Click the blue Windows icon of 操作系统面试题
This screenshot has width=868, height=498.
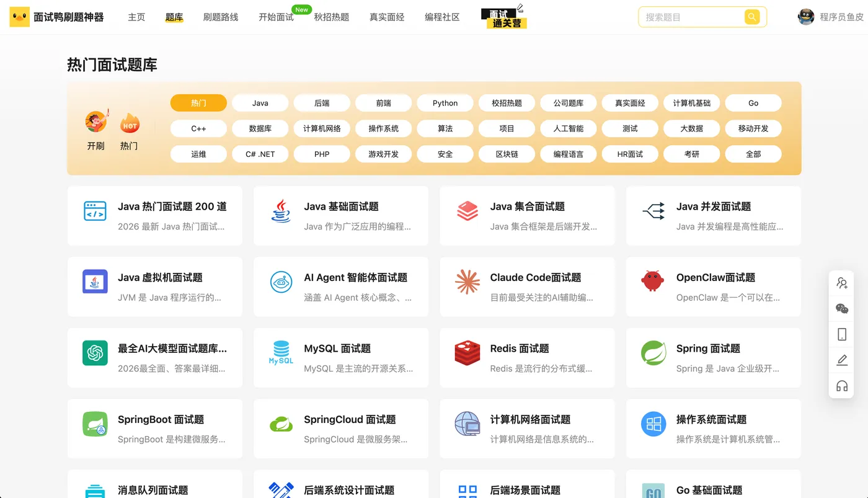653,424
